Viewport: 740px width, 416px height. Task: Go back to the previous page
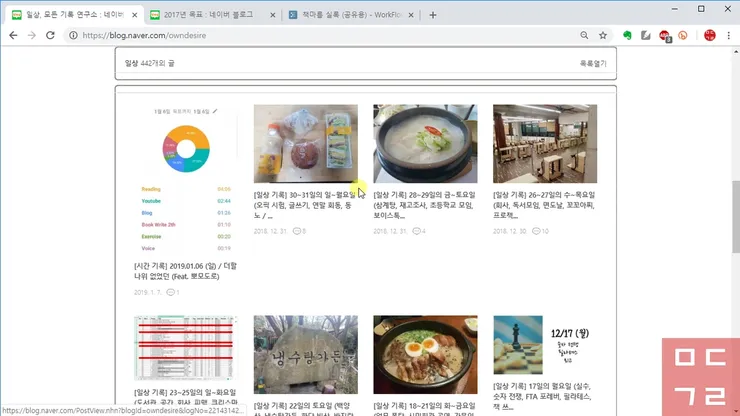point(13,35)
